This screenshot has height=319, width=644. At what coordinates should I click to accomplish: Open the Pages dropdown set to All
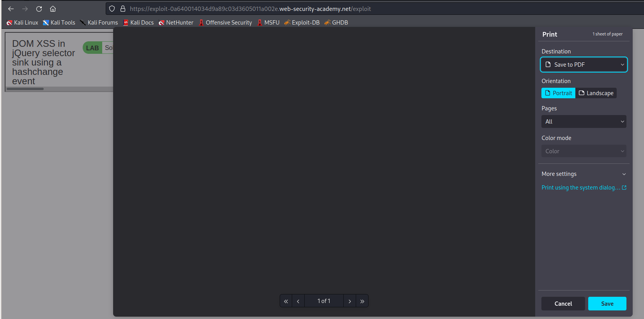tap(584, 122)
